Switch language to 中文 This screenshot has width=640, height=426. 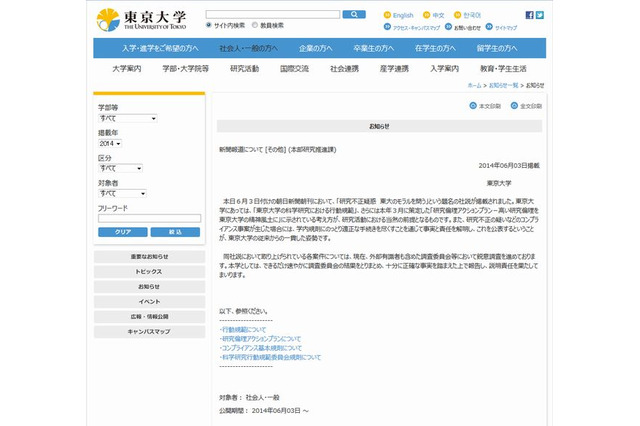[x=438, y=16]
